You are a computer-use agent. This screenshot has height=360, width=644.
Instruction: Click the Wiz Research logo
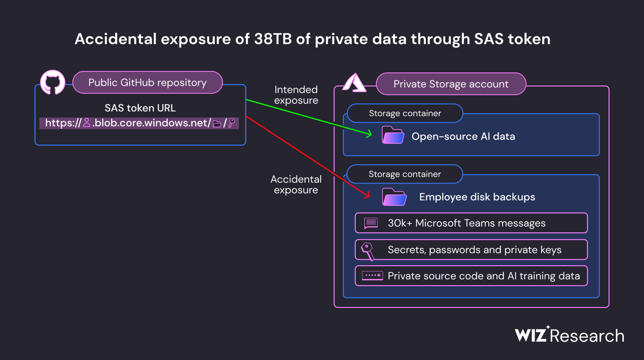[569, 335]
